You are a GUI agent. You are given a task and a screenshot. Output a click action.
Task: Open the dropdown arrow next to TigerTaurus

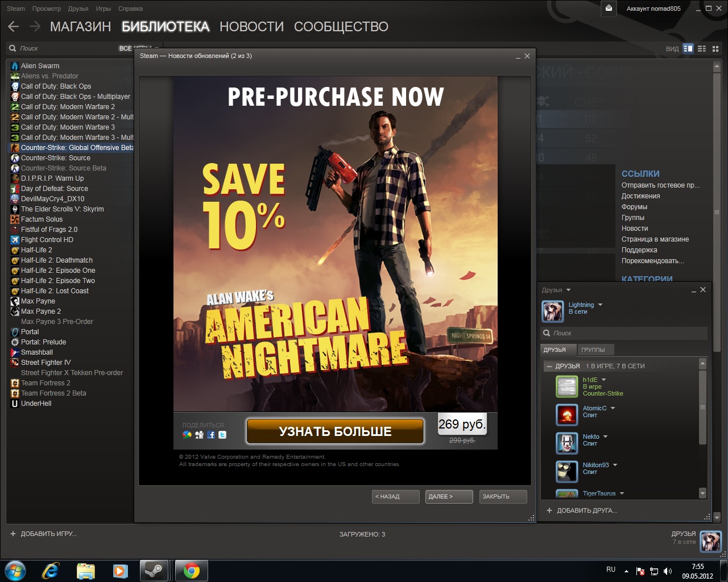coord(622,493)
